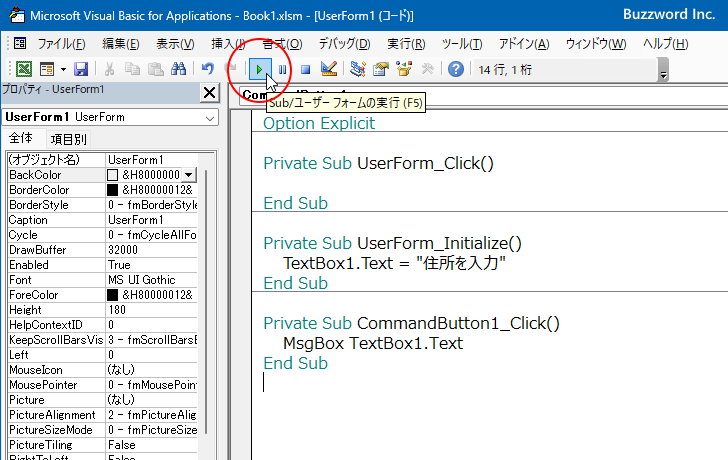Select the HelpContextID property row

[x=102, y=325]
